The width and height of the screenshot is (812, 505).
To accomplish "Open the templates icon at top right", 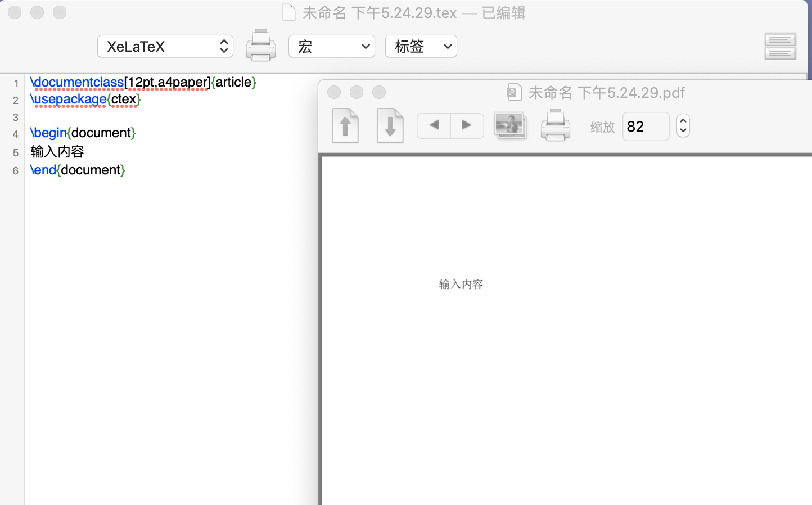I will [780, 46].
